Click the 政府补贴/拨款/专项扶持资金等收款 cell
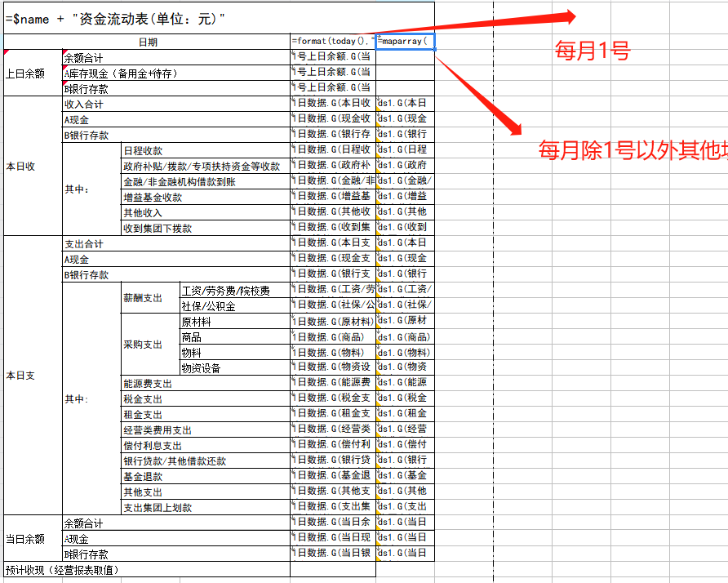The height and width of the screenshot is (583, 728). pos(206,166)
